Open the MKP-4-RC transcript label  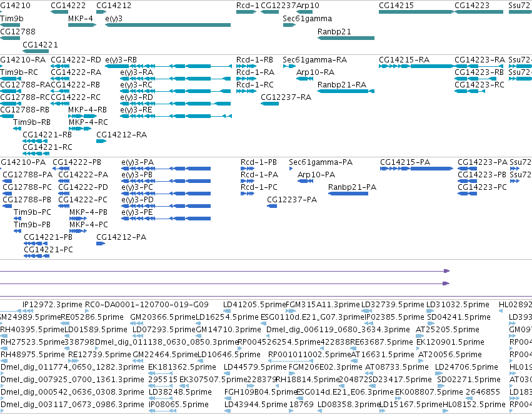89,122
